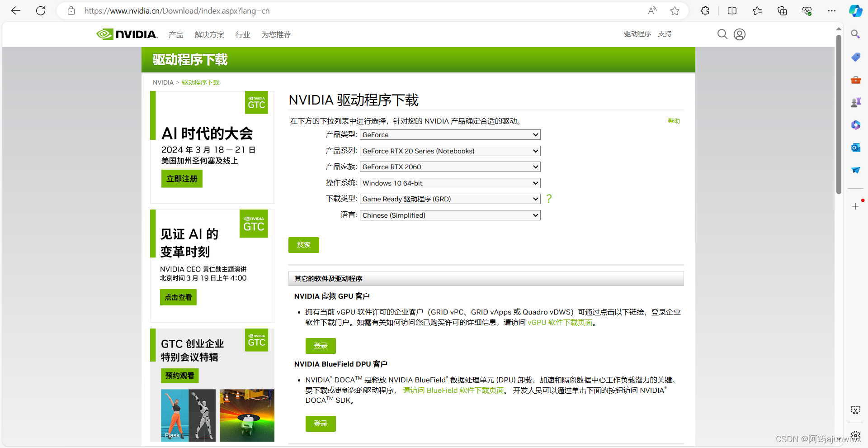Open sidebar games chess icon
The image size is (868, 448).
pos(855,102)
